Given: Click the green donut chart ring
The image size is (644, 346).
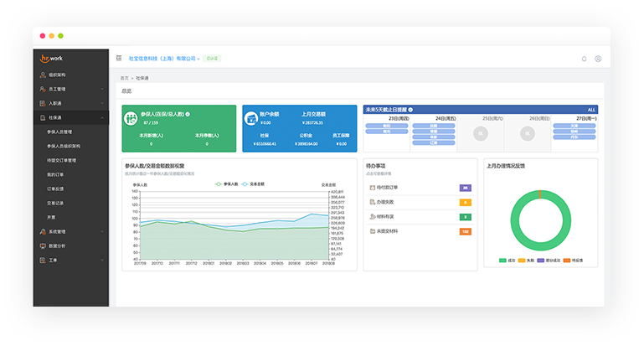Looking at the screenshot, I should pos(511,214).
